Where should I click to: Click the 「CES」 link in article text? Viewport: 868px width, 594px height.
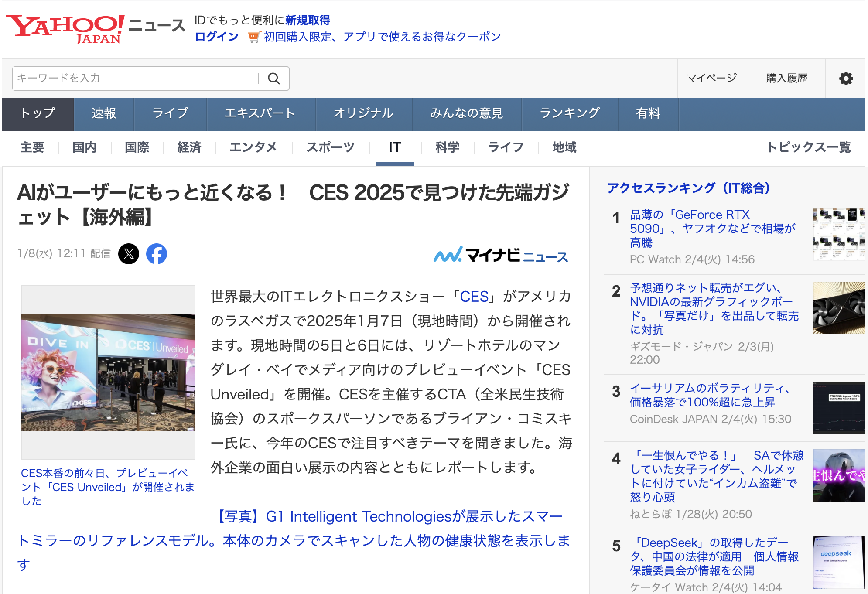(474, 297)
